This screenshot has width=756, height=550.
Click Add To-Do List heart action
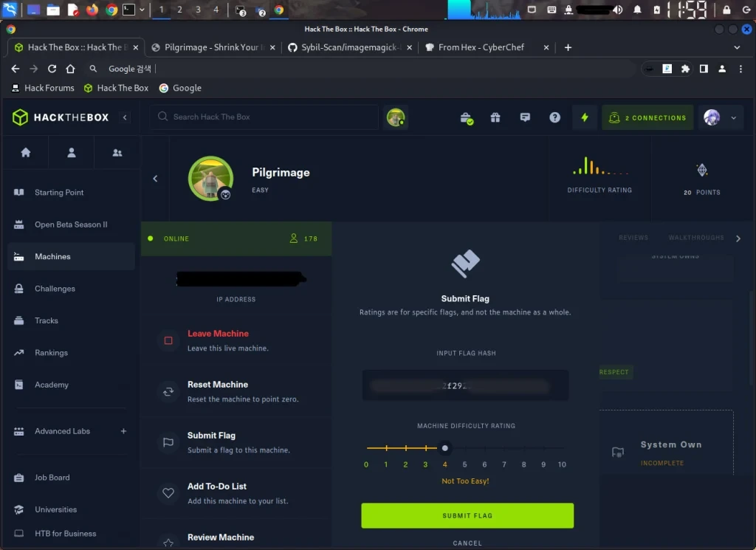coord(236,493)
